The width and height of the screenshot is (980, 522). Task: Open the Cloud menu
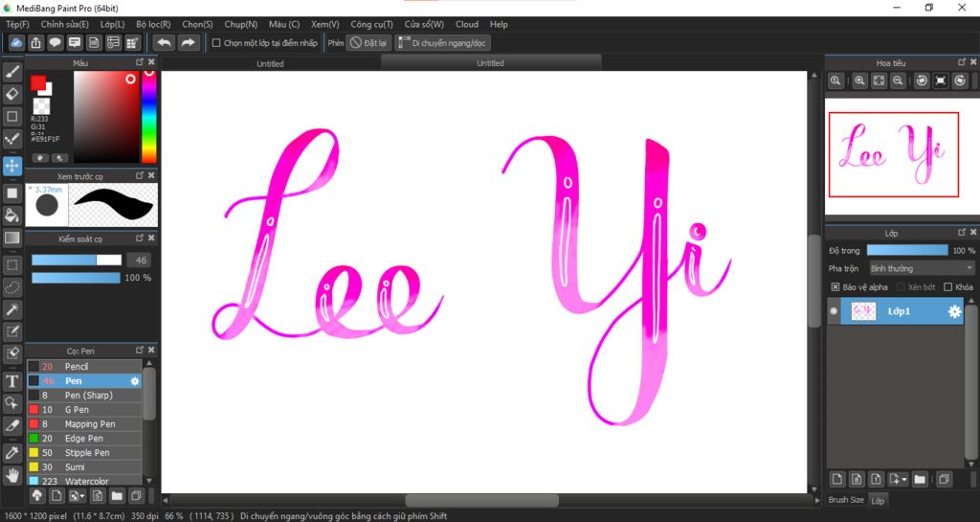(467, 24)
